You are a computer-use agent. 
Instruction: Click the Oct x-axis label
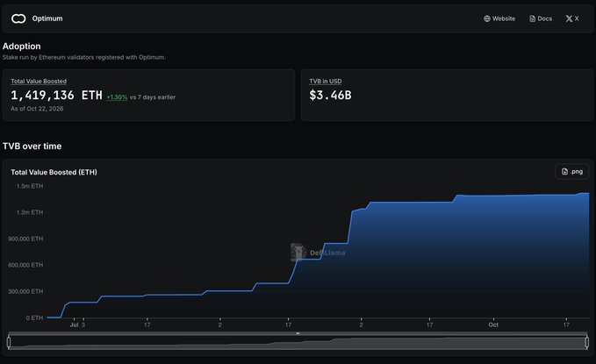point(493,325)
